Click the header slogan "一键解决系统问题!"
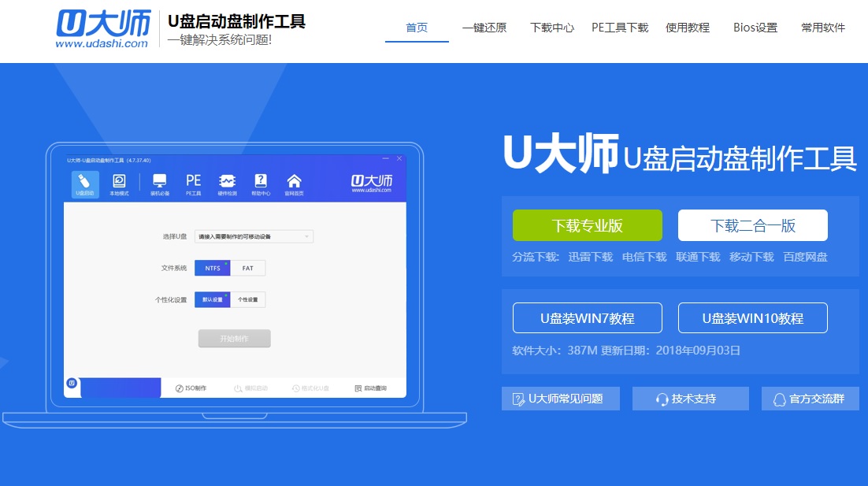The image size is (868, 486). (x=220, y=40)
